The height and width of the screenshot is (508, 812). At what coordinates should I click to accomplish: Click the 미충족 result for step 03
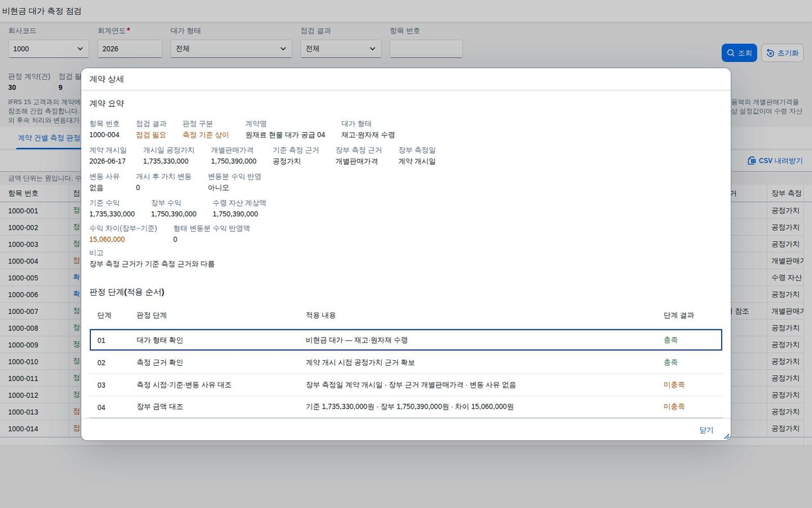coord(674,385)
